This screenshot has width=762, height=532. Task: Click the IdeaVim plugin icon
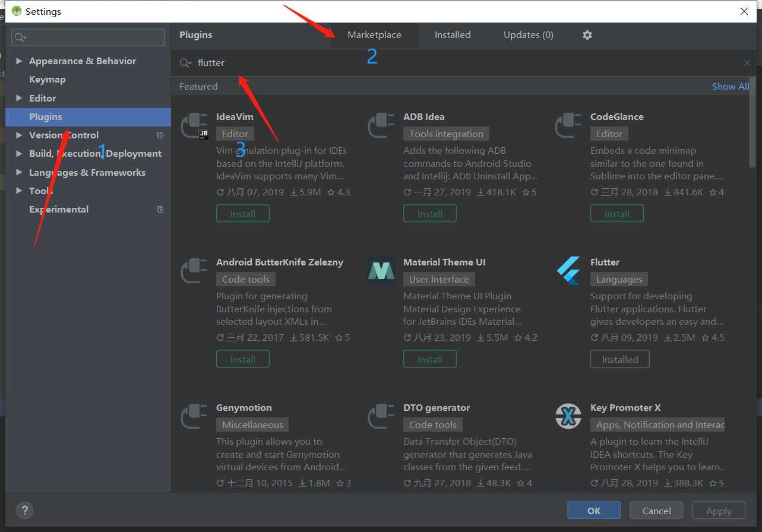coord(194,126)
